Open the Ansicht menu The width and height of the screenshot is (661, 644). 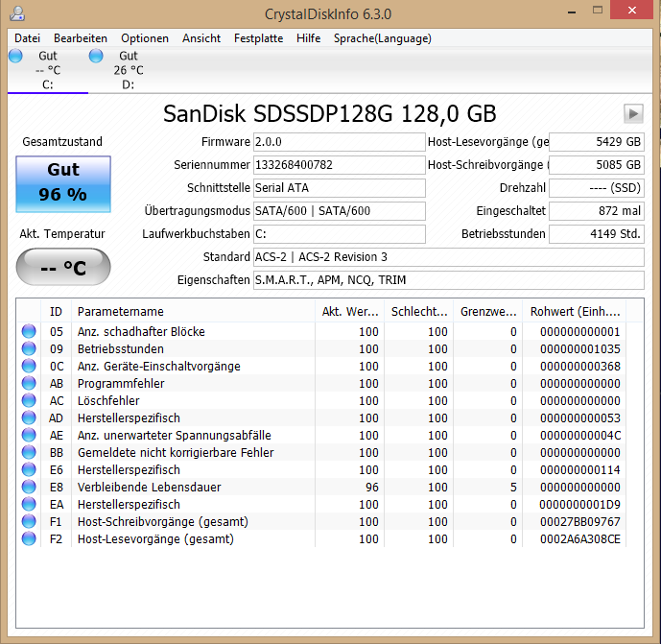(x=201, y=38)
